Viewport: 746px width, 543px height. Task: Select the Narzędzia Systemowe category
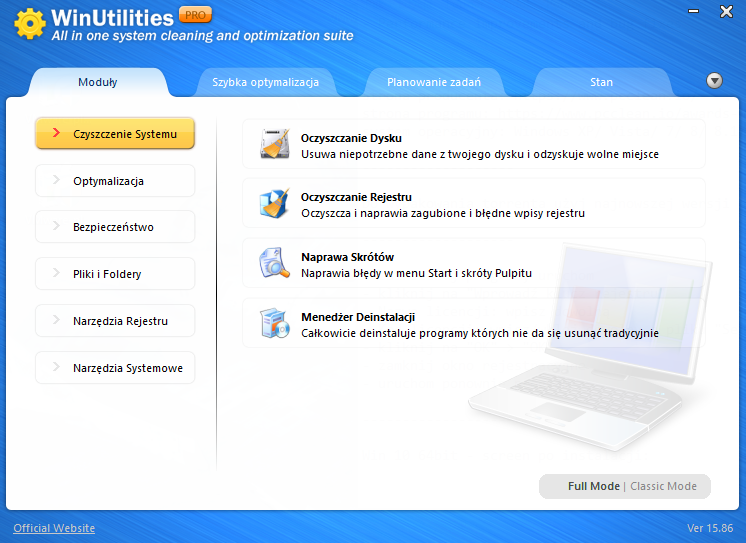(x=115, y=368)
